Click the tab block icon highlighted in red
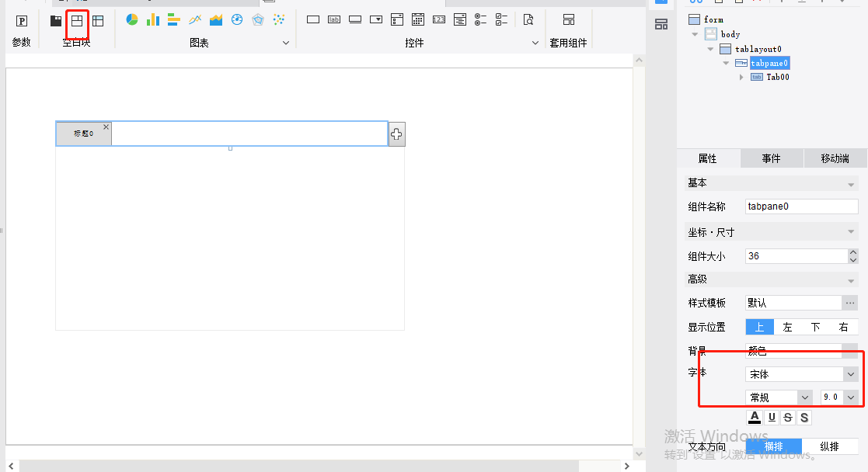The height and width of the screenshot is (472, 868). coord(77,21)
